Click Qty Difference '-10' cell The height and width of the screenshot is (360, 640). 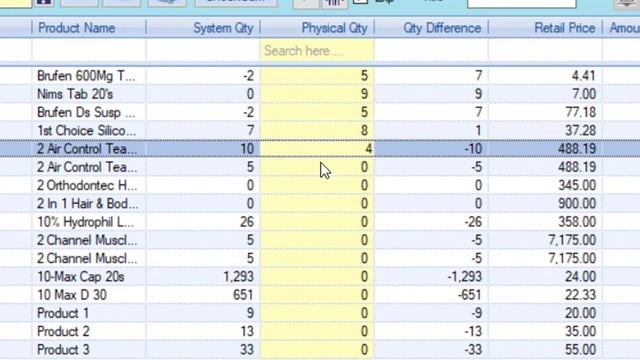pos(431,149)
